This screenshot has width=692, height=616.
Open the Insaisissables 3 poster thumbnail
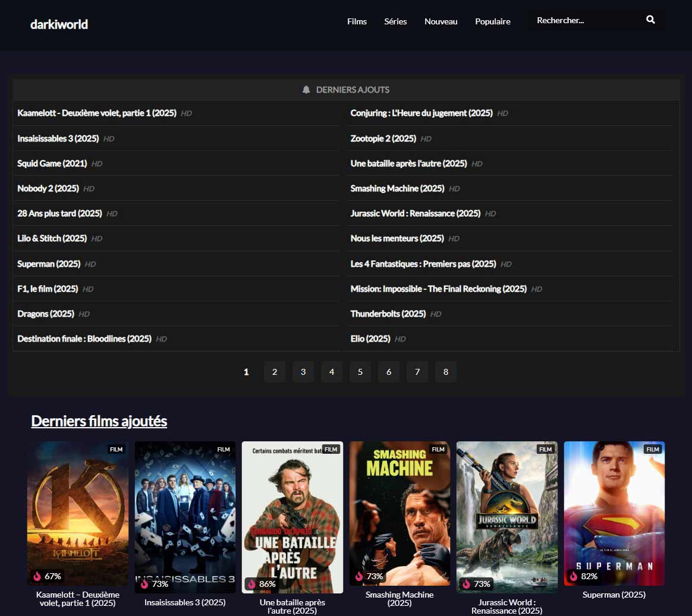(185, 516)
